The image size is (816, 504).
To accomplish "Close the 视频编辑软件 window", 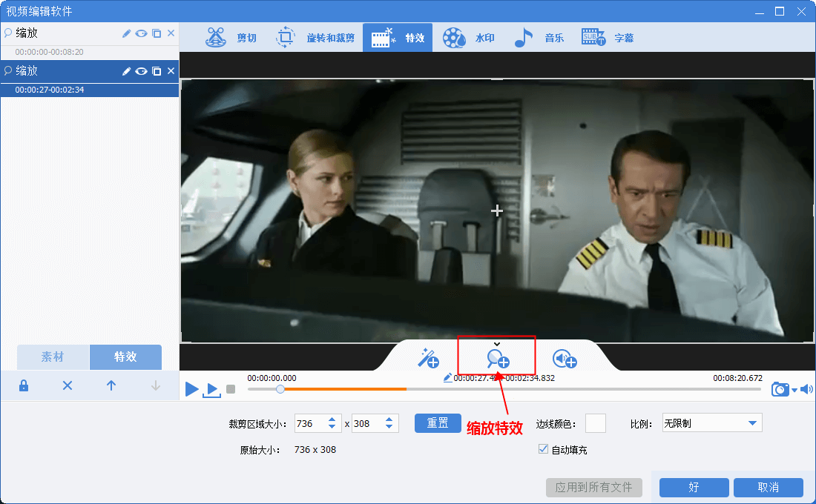I will tap(801, 11).
